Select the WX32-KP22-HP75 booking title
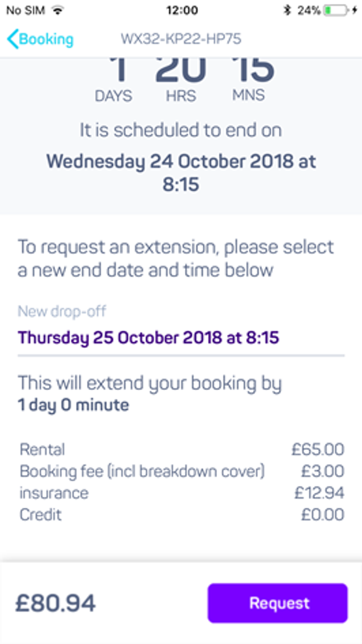This screenshot has height=644, width=362. coord(181,39)
